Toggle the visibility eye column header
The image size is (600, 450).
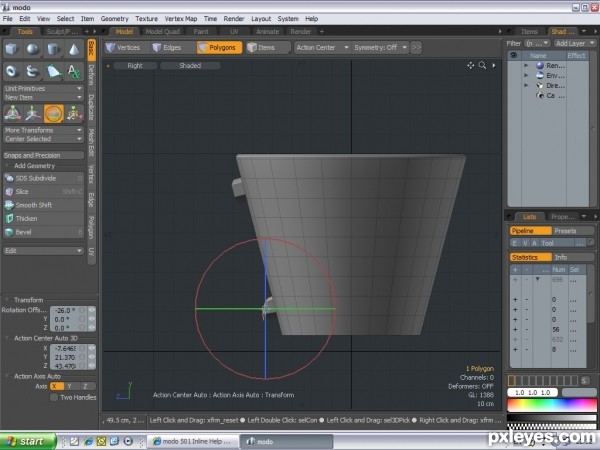pos(514,55)
